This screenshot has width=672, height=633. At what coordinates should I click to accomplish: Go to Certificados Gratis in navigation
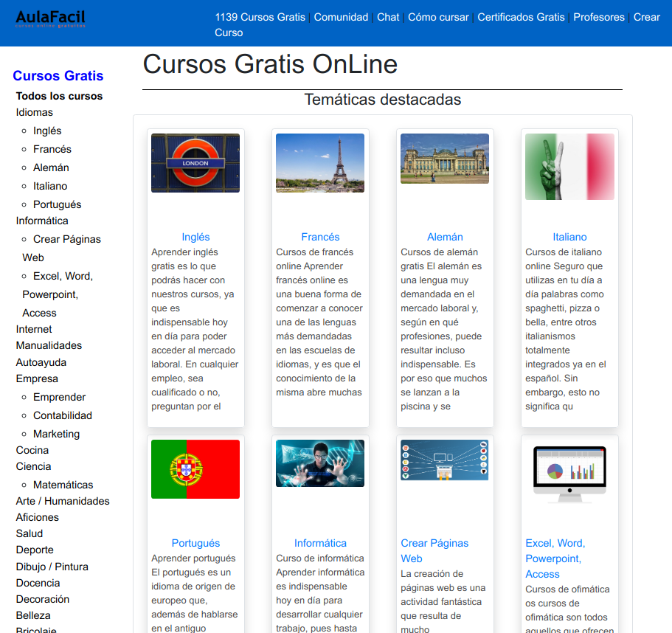click(x=521, y=17)
